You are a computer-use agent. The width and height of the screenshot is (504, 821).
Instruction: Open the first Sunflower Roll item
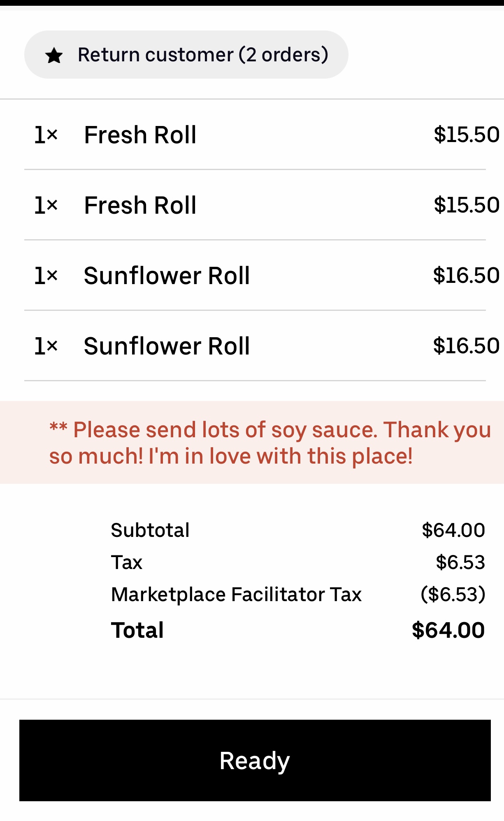tap(167, 276)
